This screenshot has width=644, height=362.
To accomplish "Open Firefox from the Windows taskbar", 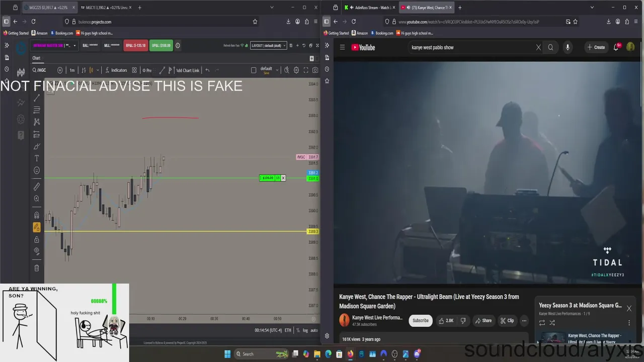I will click(350, 354).
